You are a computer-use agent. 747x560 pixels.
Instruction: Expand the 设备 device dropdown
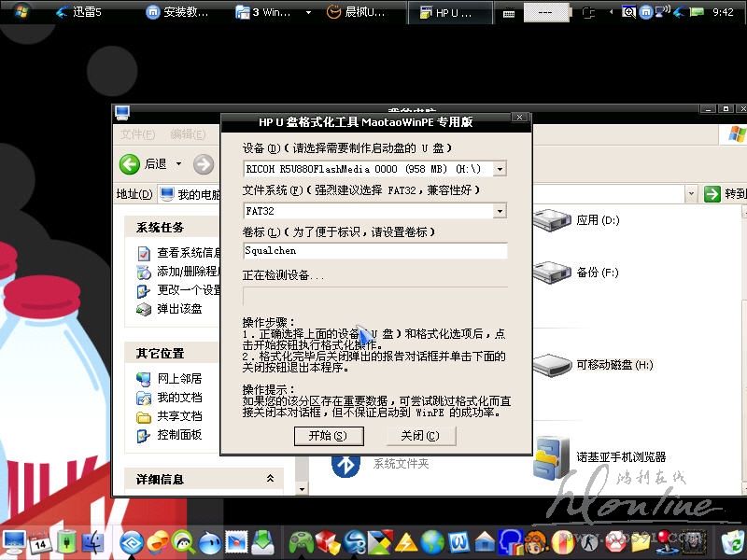coord(500,169)
